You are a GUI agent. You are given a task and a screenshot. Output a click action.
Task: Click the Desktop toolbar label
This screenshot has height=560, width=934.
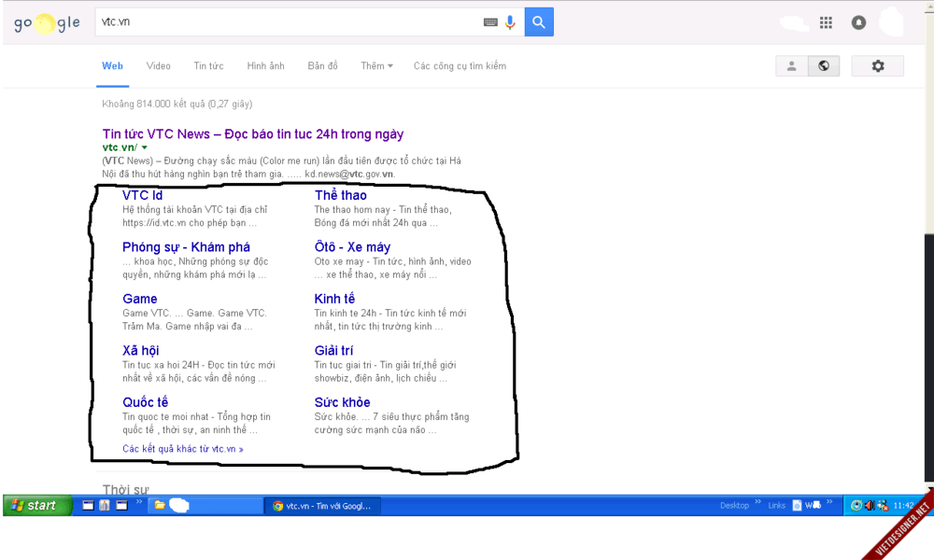pos(734,506)
